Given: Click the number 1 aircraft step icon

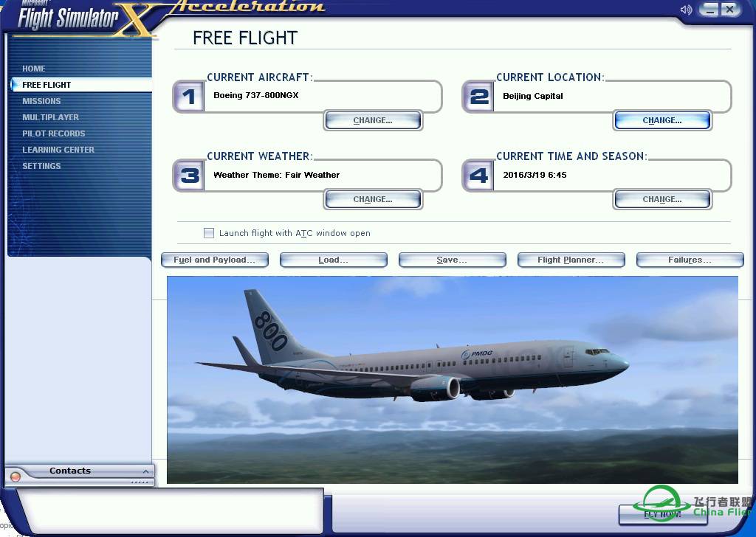Looking at the screenshot, I should 189,97.
